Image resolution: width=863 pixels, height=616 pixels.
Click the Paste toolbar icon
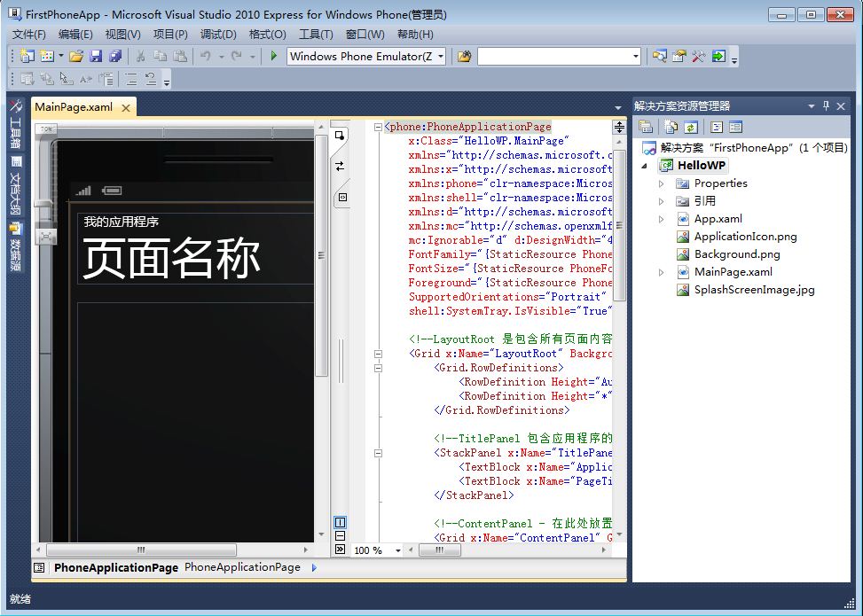click(x=180, y=56)
